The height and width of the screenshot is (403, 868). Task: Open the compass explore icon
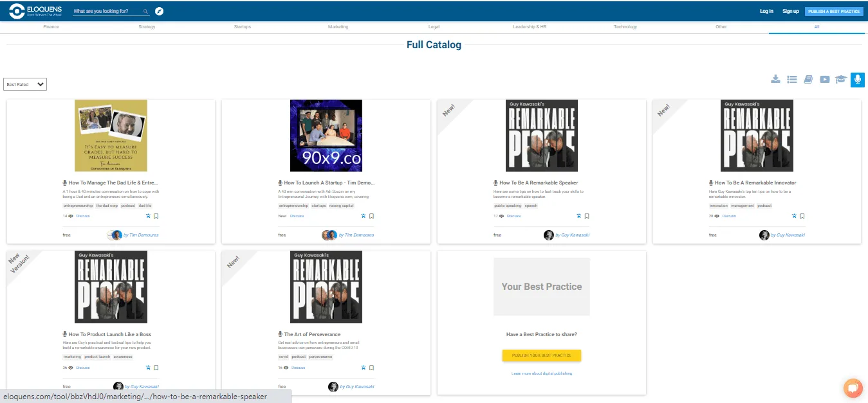pos(160,11)
